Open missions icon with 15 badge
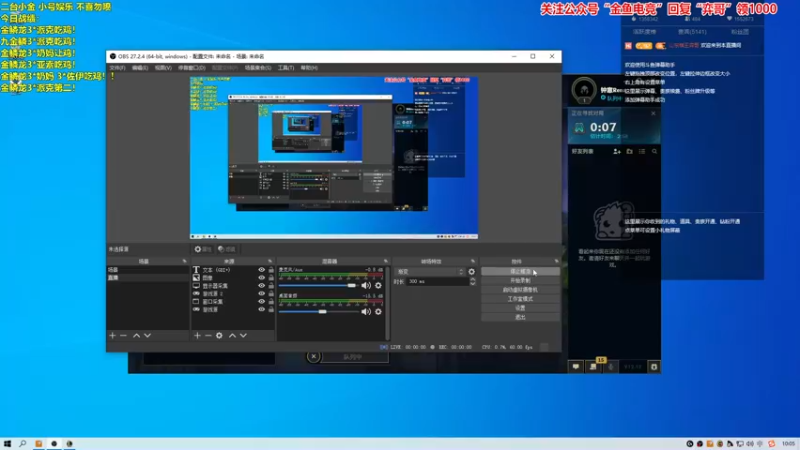Image resolution: width=800 pixels, height=450 pixels. tap(593, 366)
